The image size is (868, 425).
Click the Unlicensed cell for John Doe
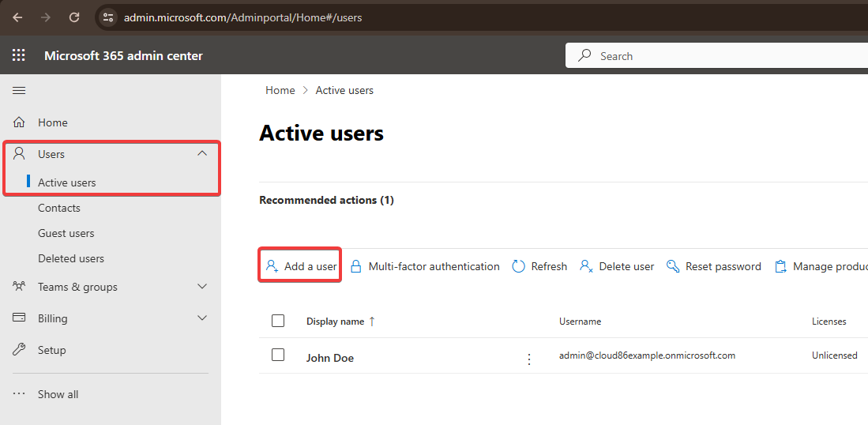[x=835, y=355]
